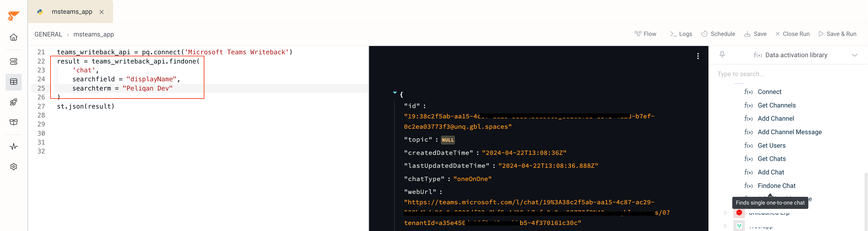Select the msteams_app tab
This screenshot has height=231, width=868.
tap(71, 12)
